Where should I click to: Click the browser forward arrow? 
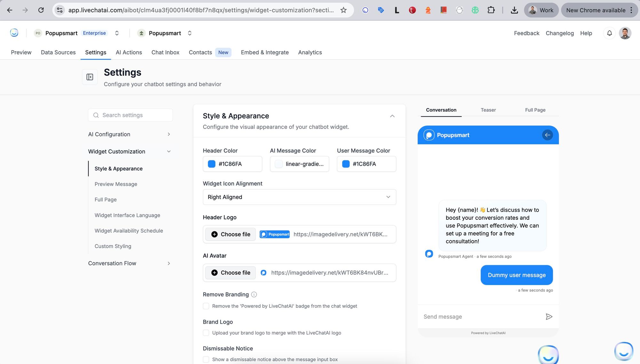tap(25, 10)
